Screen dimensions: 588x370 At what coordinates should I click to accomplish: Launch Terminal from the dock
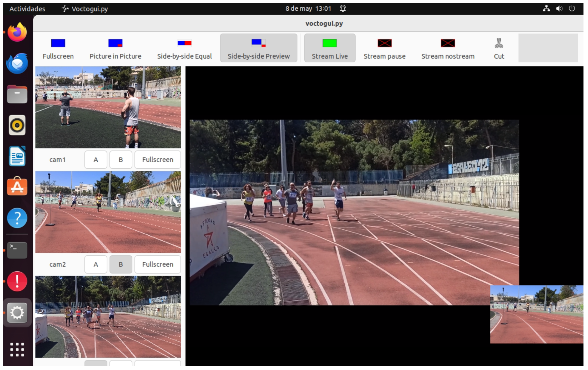click(17, 250)
